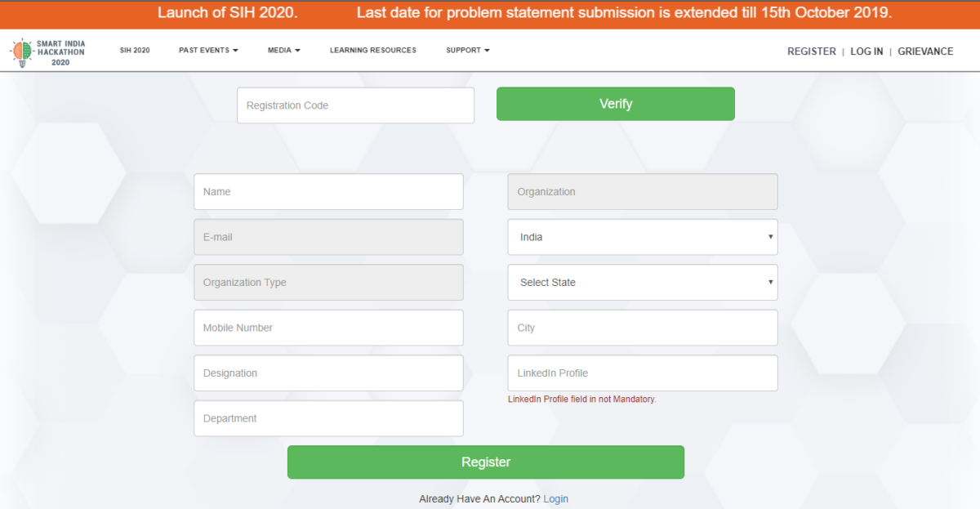
Task: Click Log In in the top navigation
Action: point(866,51)
